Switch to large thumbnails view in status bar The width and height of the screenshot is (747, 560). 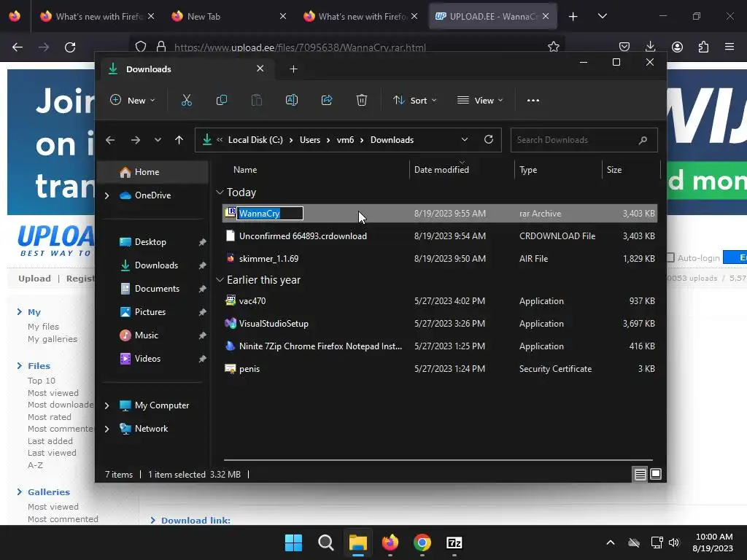click(x=656, y=474)
